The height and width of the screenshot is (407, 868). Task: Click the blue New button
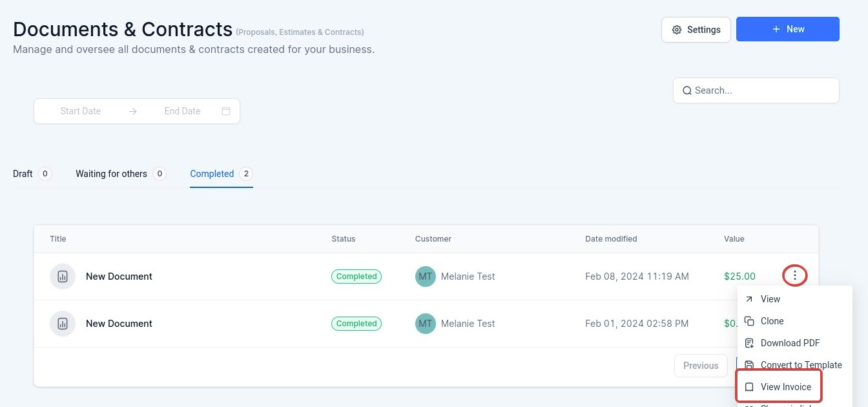787,29
